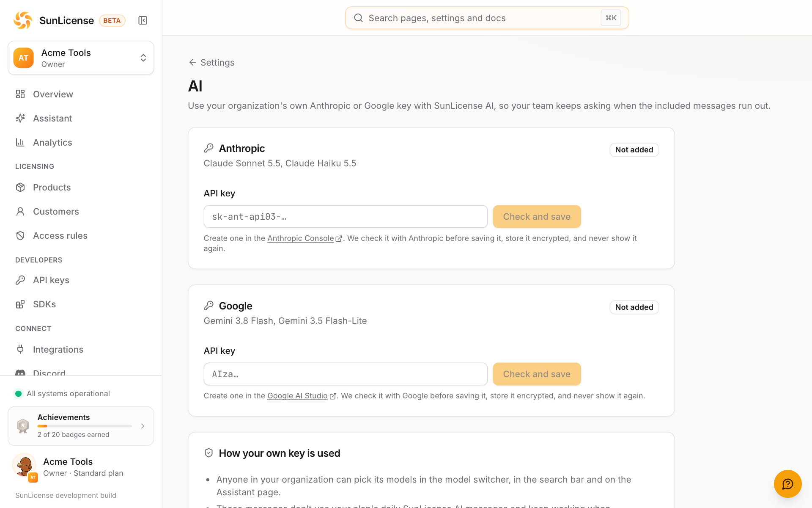Viewport: 812px width, 508px height.
Task: Click the Customers person icon
Action: [x=20, y=211]
